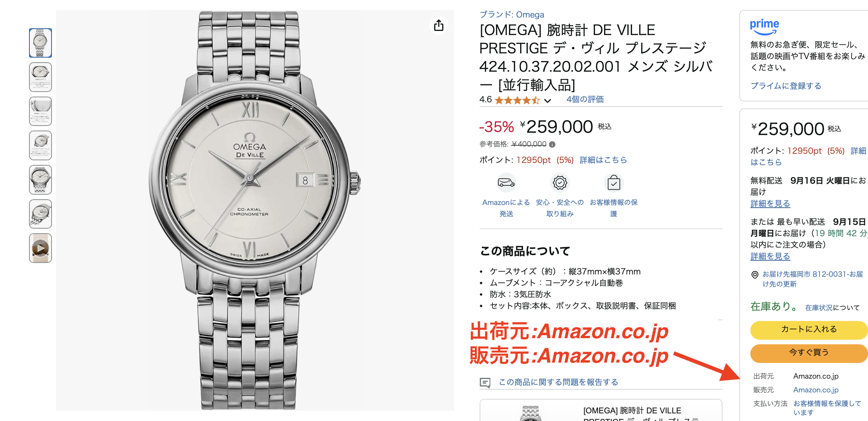Click the report problem speech bubble icon

(x=485, y=382)
